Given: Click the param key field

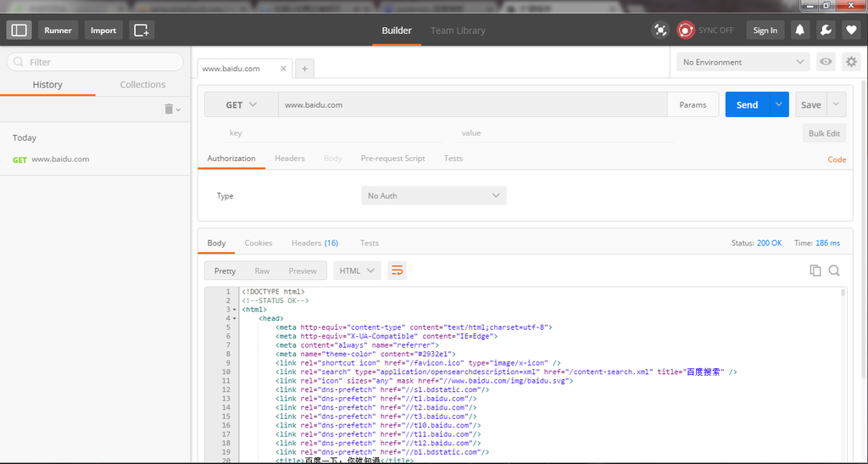Looking at the screenshot, I should point(332,133).
